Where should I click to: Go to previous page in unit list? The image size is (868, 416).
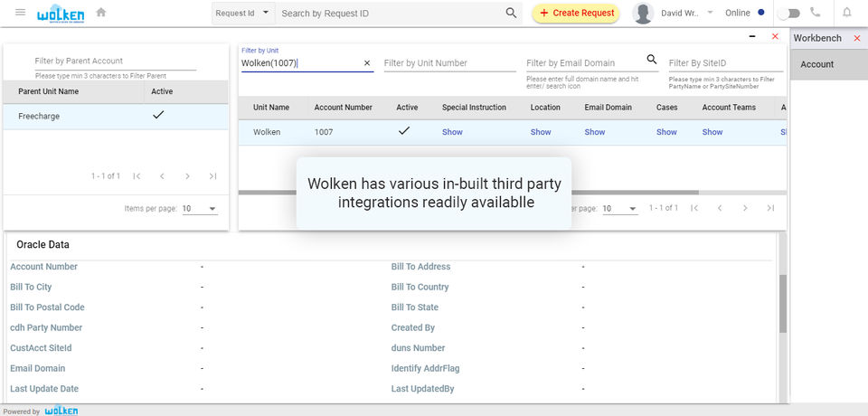720,208
